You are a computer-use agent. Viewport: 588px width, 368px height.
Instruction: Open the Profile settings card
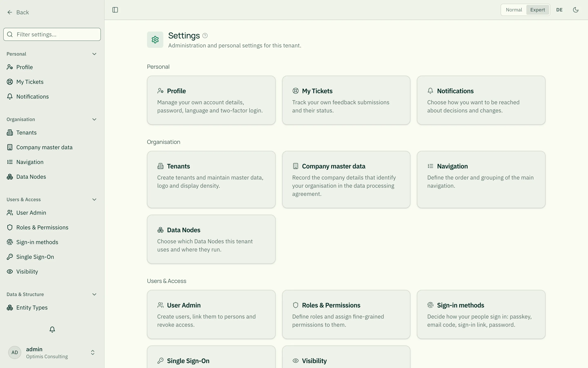pyautogui.click(x=211, y=100)
